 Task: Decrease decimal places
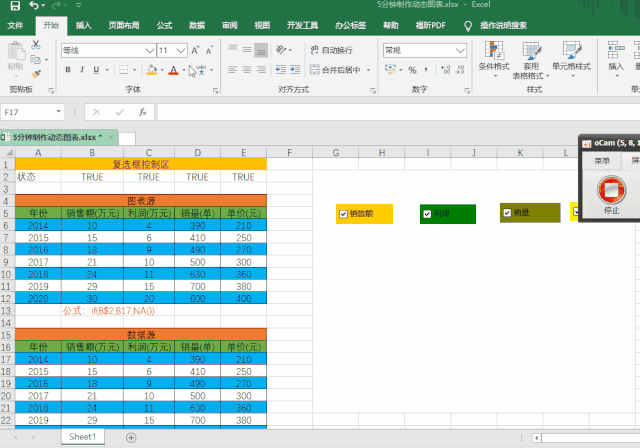pyautogui.click(x=460, y=70)
